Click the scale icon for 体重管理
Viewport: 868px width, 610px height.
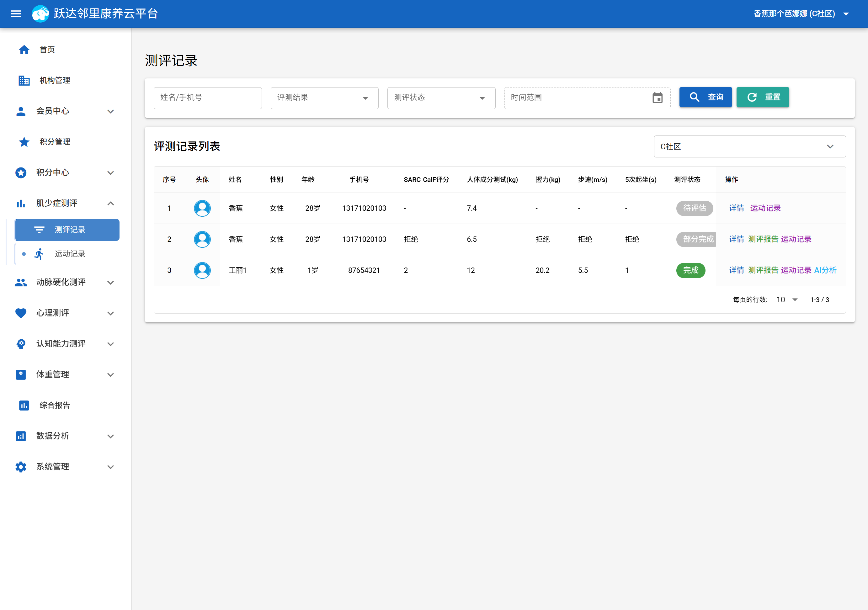21,374
